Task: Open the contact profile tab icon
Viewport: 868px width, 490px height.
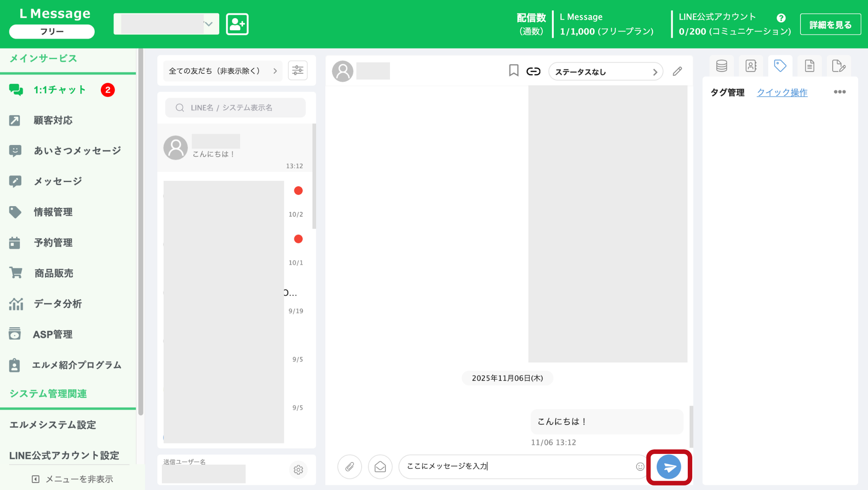Action: click(x=751, y=66)
